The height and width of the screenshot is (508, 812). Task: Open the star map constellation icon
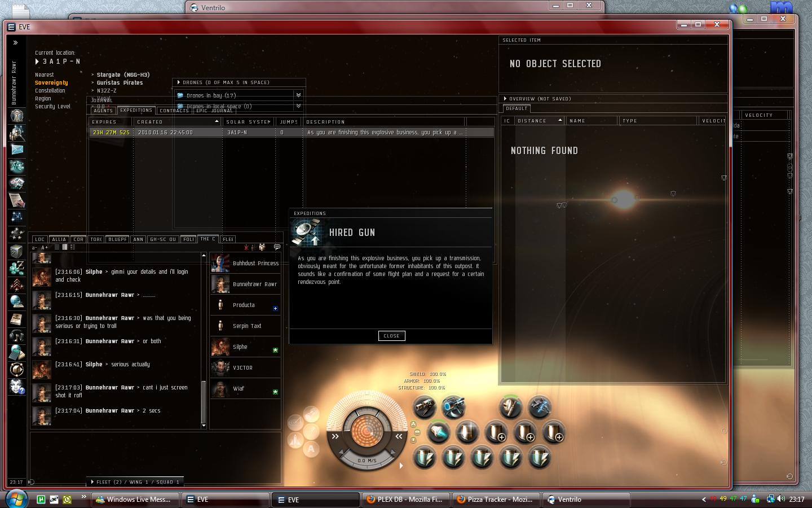(17, 217)
